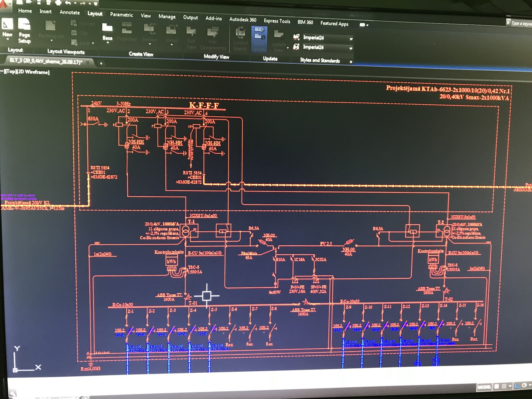This screenshot has width=532, height=399.
Task: Toggle grid display in the status bar
Action: click(496, 387)
